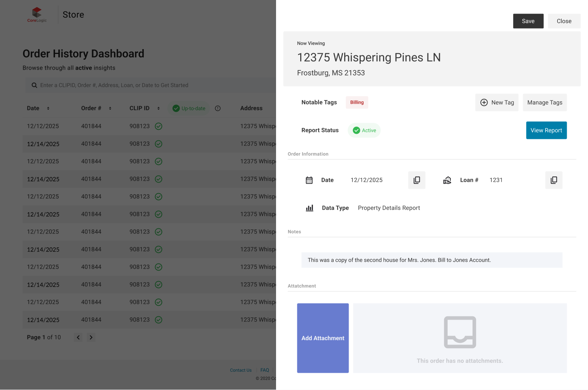Click the empty inbox tray icon
This screenshot has width=588, height=390.
click(x=460, y=332)
